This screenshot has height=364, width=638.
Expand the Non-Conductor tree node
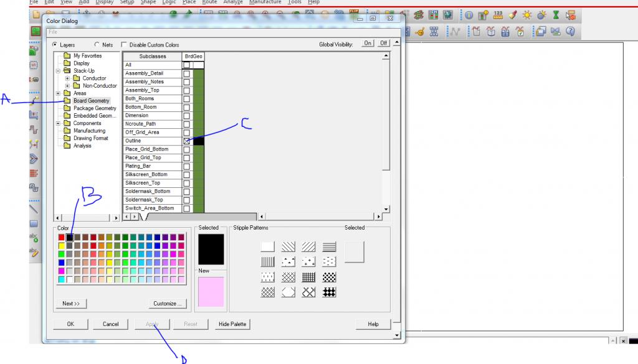point(67,86)
